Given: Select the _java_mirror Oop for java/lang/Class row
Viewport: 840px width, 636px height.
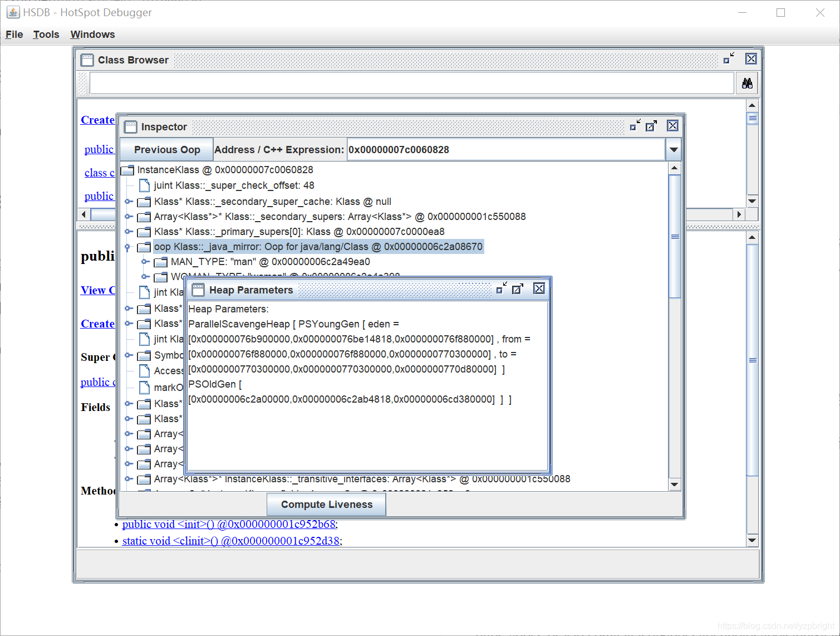Looking at the screenshot, I should (x=318, y=247).
